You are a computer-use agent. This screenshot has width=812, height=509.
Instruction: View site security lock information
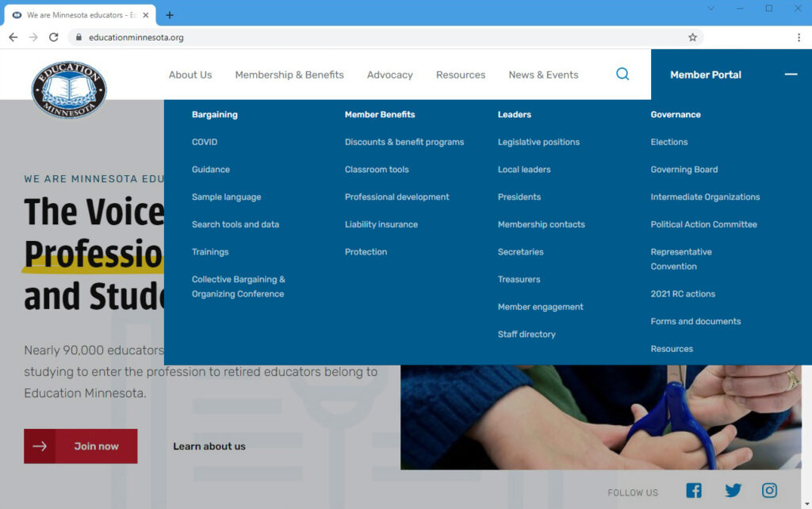click(x=79, y=37)
